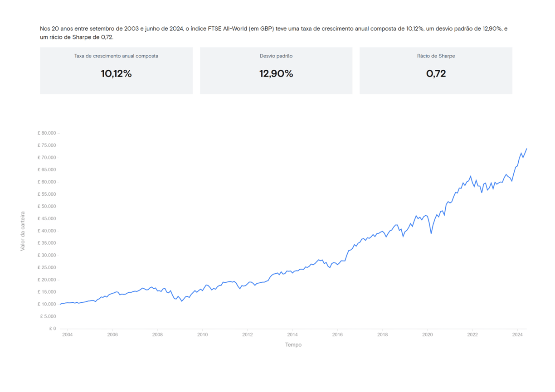Click the £ 80.000 y-axis label

click(x=47, y=133)
